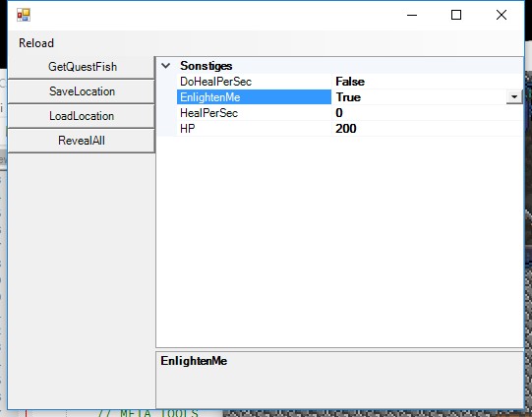Click the LoadLocation button
Image resolution: width=532 pixels, height=417 pixels.
pos(82,116)
